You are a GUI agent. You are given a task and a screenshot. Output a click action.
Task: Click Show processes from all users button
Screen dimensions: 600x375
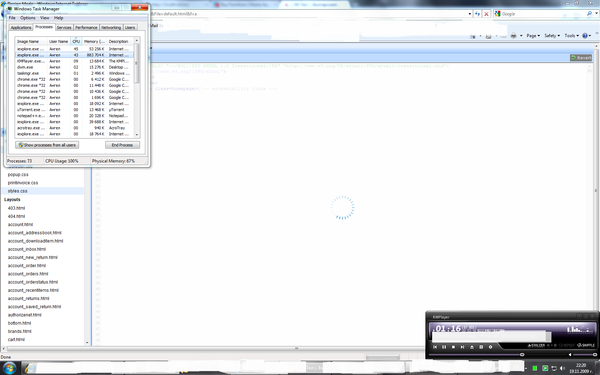tap(47, 145)
